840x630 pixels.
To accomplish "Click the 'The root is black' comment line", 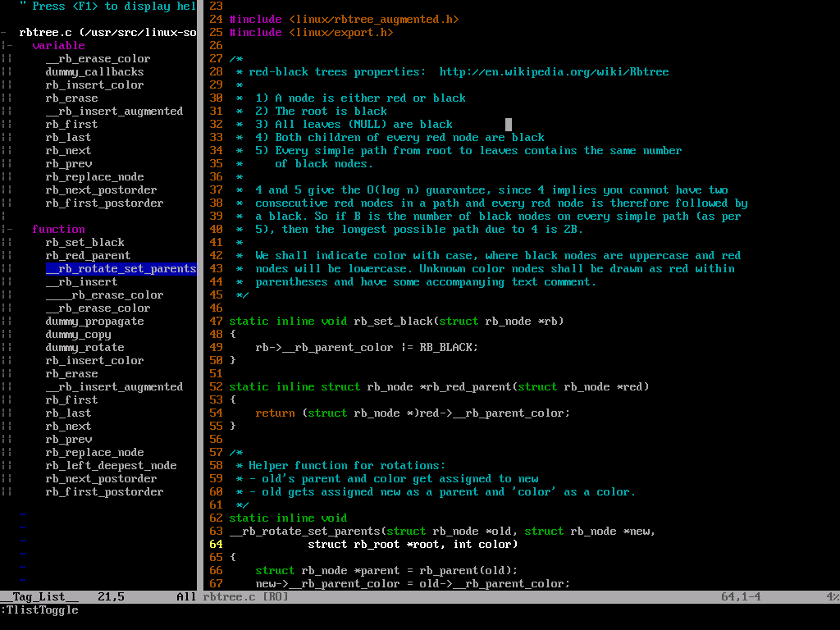I will [331, 112].
